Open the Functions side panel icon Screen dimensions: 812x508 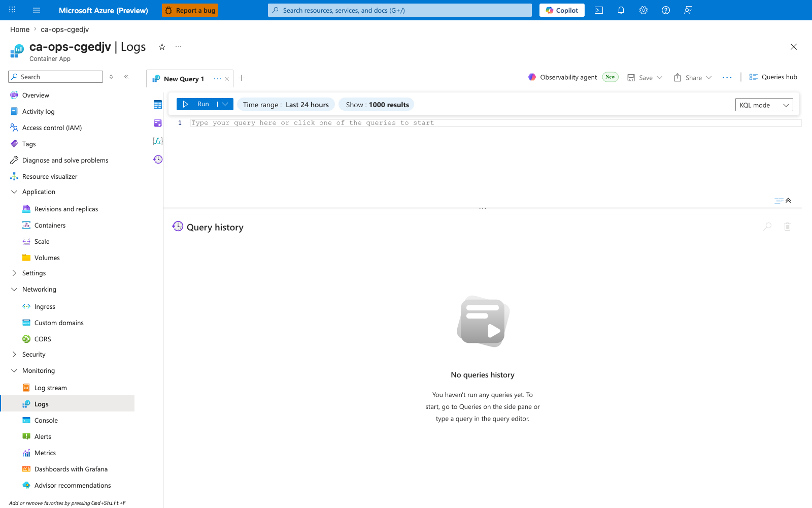coord(158,141)
